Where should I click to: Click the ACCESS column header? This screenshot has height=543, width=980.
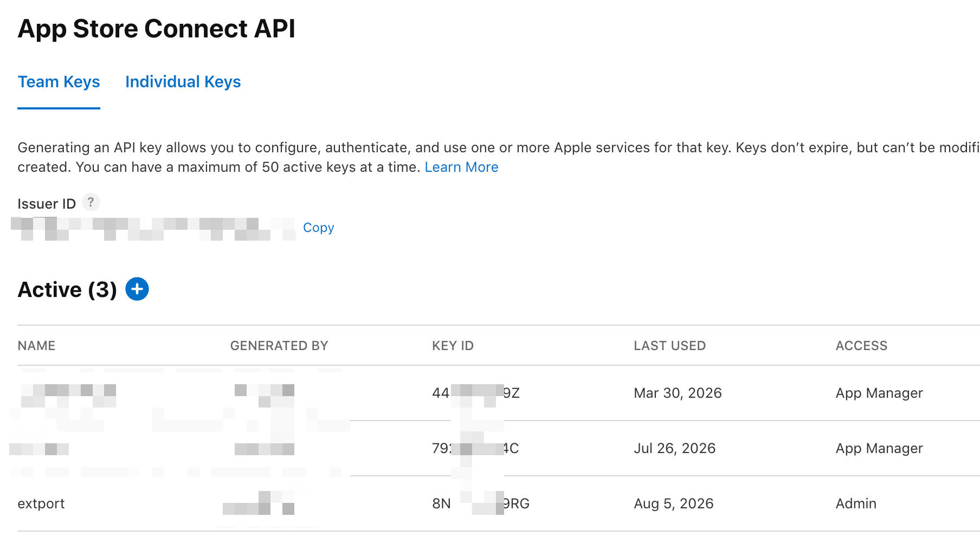tap(861, 346)
